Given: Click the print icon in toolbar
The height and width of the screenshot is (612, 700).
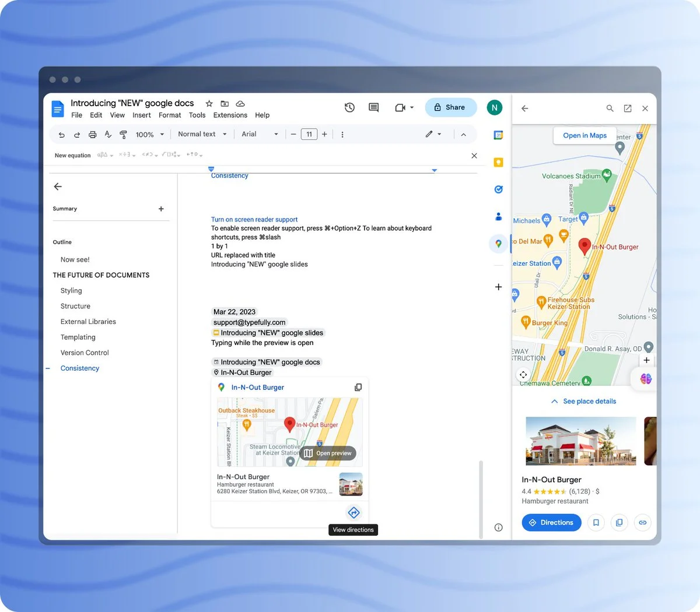Looking at the screenshot, I should tap(92, 135).
